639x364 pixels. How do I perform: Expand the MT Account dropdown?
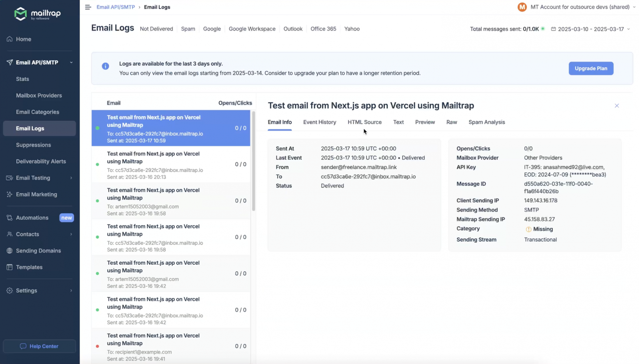(584, 7)
